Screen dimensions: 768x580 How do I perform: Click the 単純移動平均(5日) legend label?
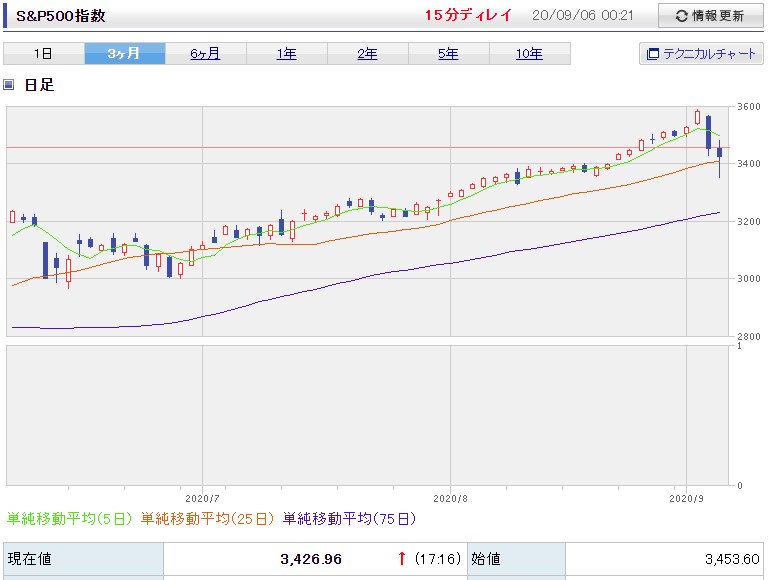pos(70,518)
